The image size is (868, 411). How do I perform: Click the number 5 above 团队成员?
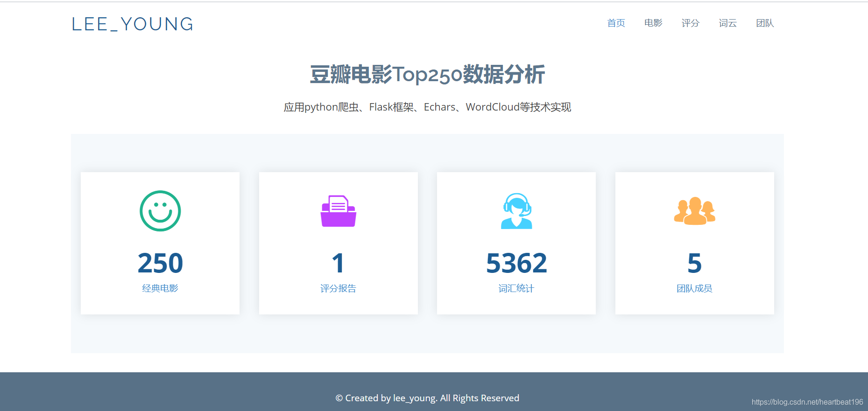695,263
